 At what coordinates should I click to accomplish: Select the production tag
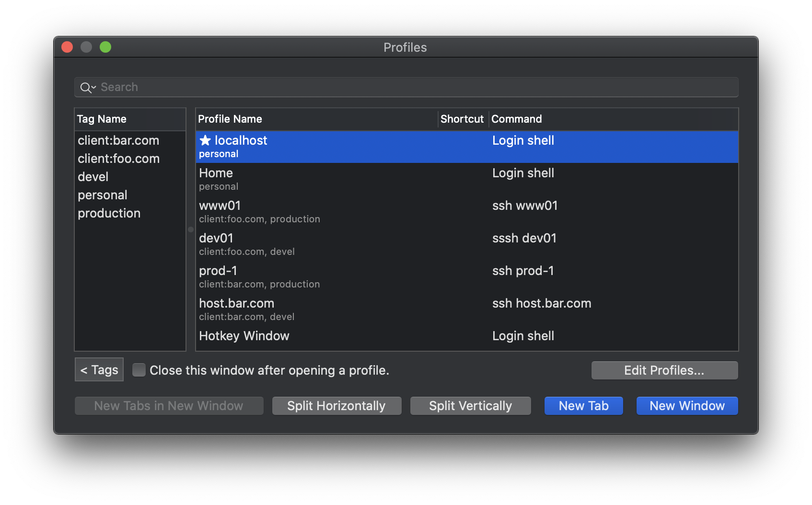tap(109, 213)
